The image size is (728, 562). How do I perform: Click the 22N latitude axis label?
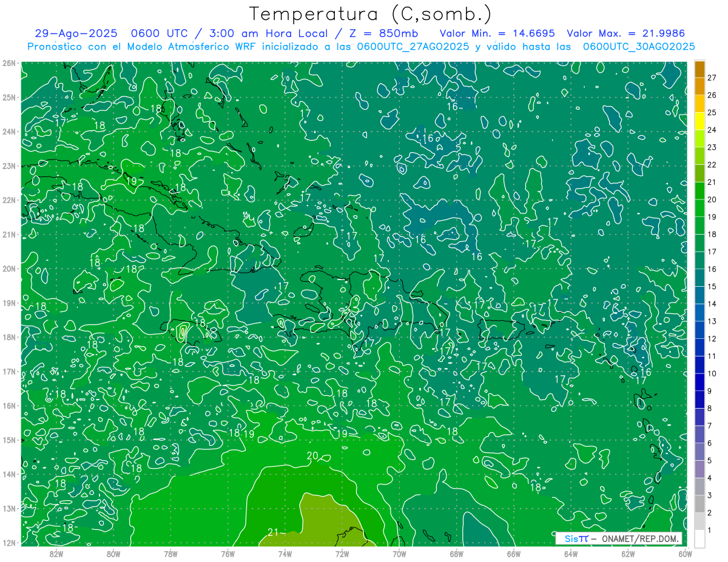(x=8, y=200)
